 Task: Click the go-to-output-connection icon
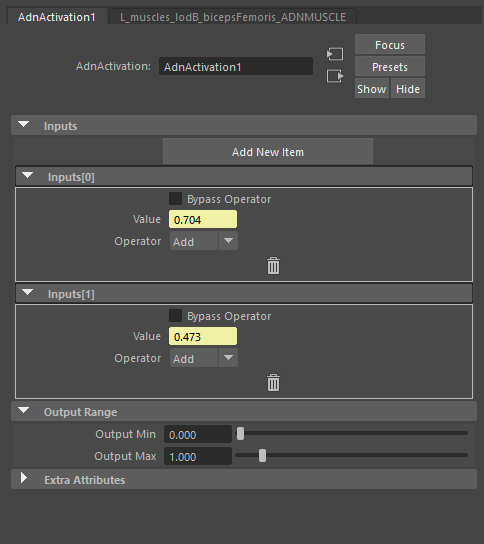pos(335,76)
